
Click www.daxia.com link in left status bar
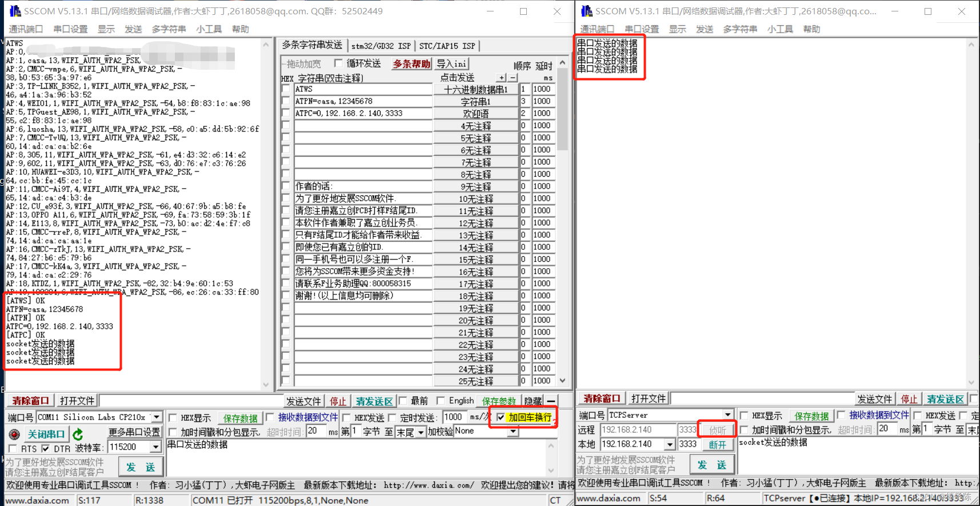coord(37,500)
